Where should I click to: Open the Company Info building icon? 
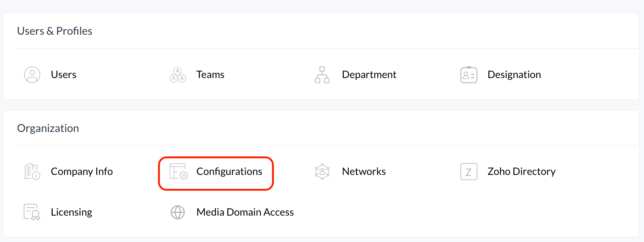32,172
